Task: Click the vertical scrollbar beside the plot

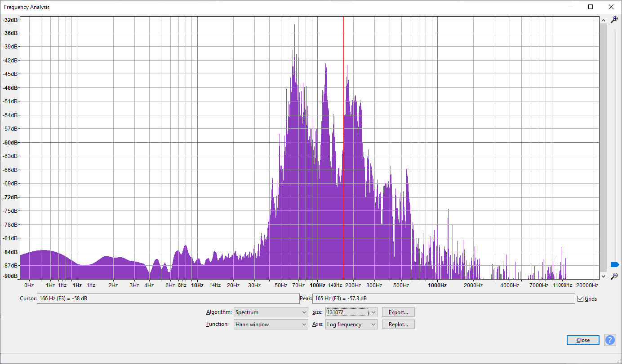Action: (x=603, y=148)
